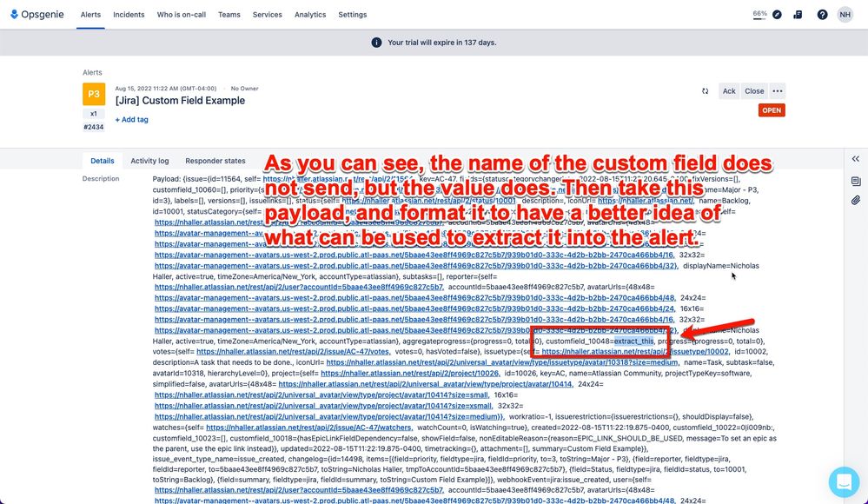Open the NH profile avatar menu
Screen dimensions: 868x504
coord(845,15)
